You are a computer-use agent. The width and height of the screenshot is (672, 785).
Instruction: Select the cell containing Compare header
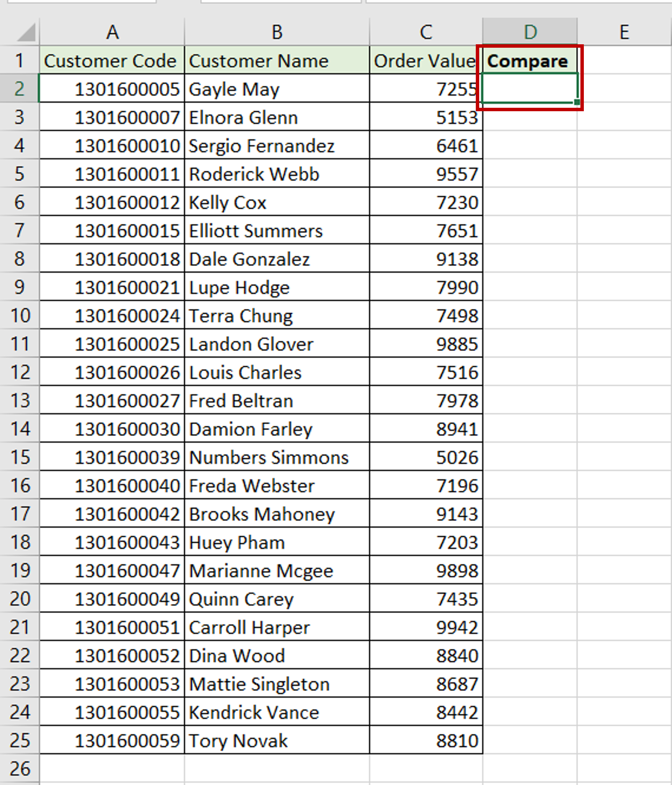(x=529, y=61)
